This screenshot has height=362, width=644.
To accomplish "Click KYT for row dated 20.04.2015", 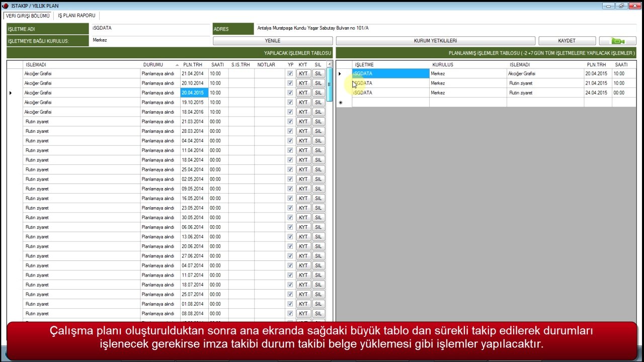I will [303, 93].
